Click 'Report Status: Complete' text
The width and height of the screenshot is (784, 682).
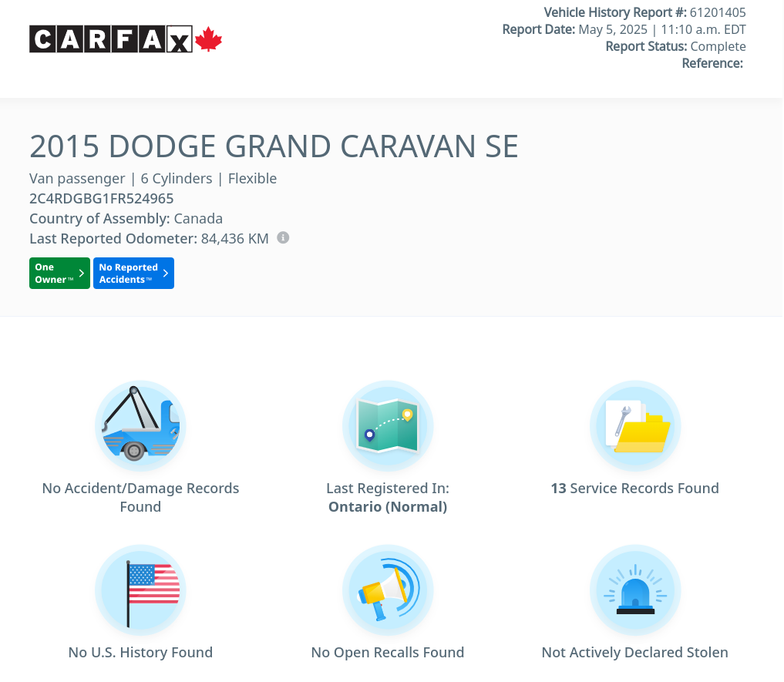click(x=675, y=46)
